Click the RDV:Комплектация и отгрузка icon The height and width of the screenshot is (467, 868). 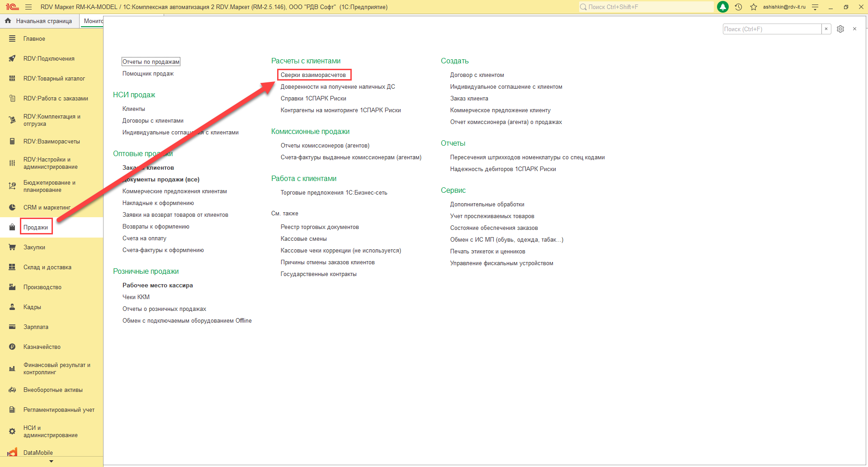pyautogui.click(x=12, y=120)
